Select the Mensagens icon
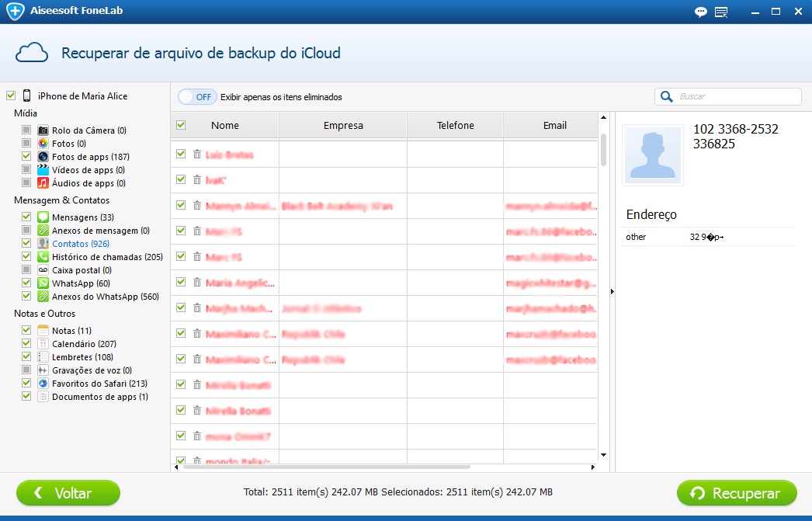This screenshot has height=521, width=812. point(43,217)
